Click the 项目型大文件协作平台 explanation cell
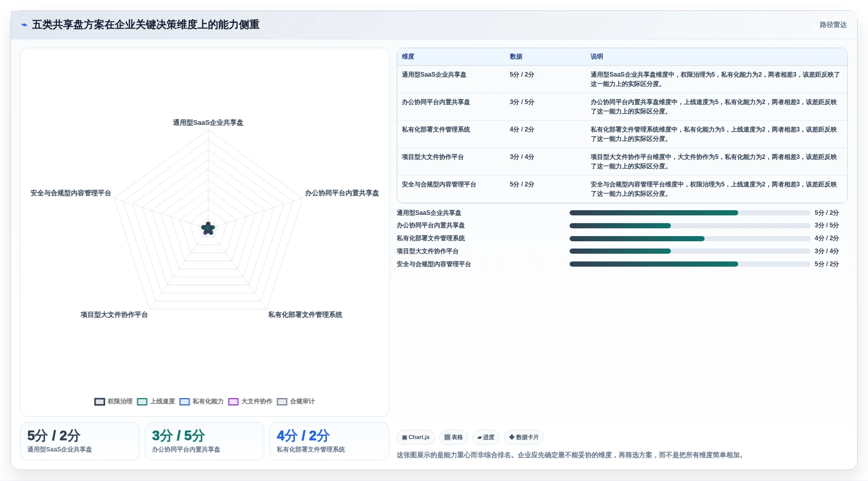This screenshot has height=481, width=868. pos(714,162)
